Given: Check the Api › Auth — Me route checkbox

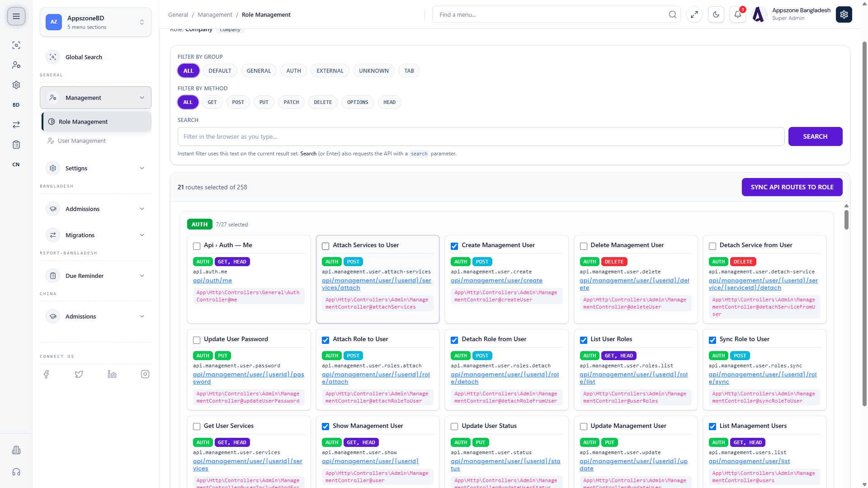Looking at the screenshot, I should pos(197,246).
